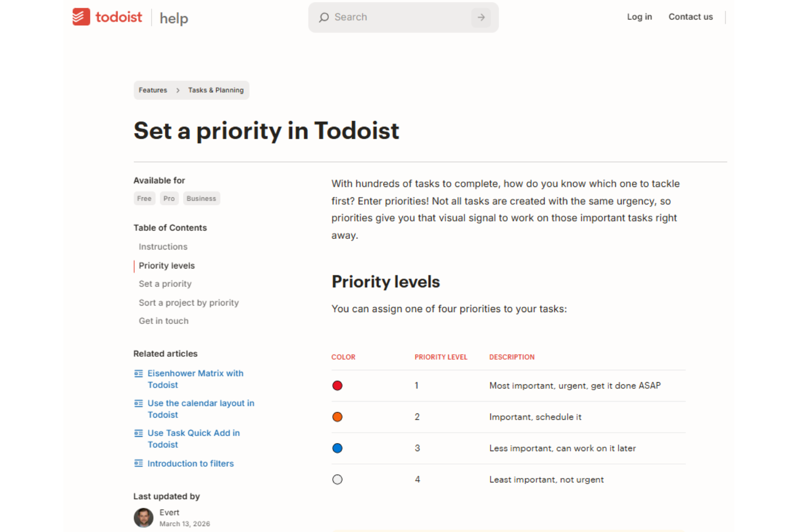This screenshot has height=532, width=798.
Task: Open the Tasks & Planning breadcrumb
Action: coord(216,90)
